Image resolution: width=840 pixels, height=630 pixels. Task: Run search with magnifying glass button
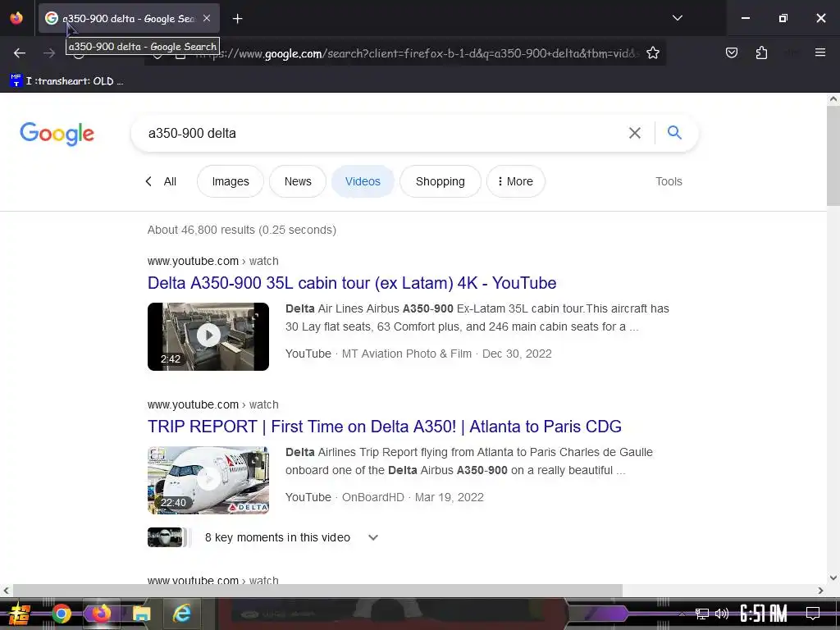(x=674, y=132)
